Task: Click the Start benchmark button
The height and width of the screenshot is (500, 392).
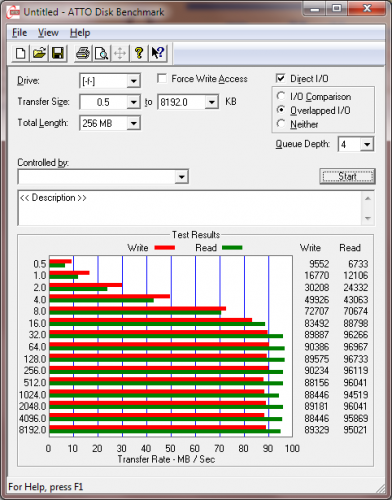Action: [x=347, y=176]
